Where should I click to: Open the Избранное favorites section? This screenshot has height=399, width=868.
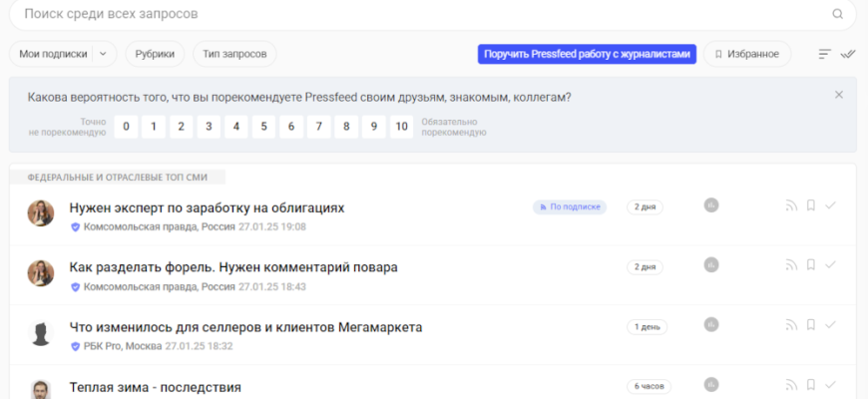(x=747, y=54)
